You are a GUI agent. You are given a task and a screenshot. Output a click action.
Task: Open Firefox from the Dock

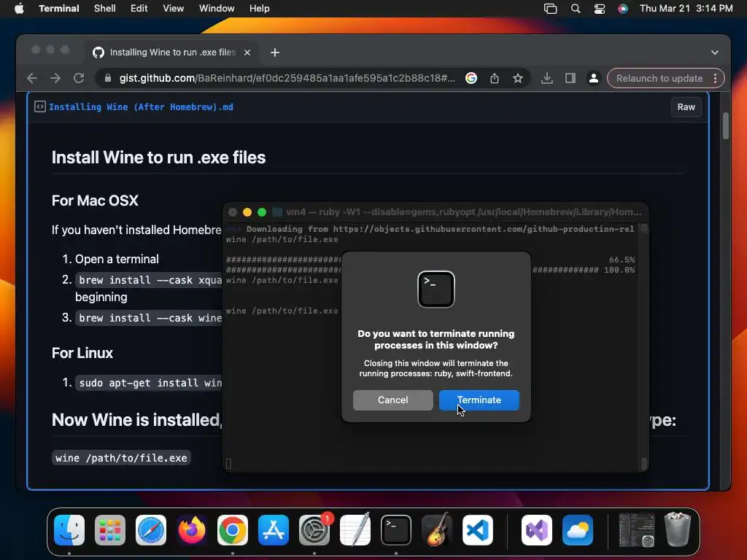coord(192,530)
